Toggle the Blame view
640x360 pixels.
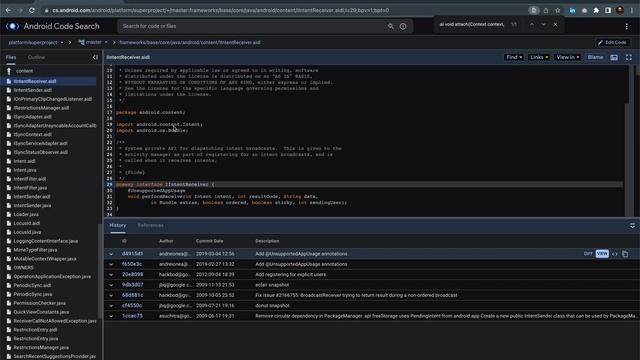tap(595, 57)
